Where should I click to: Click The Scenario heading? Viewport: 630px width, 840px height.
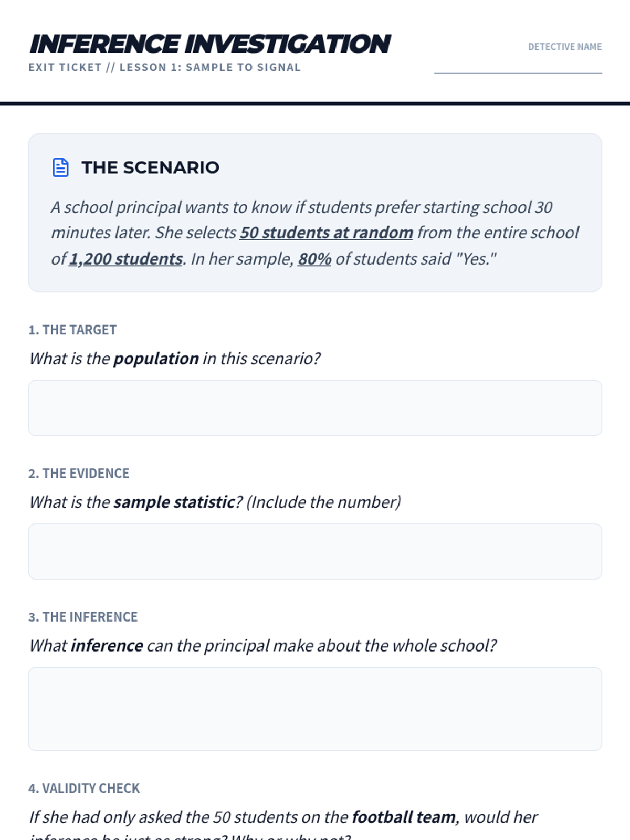(150, 167)
